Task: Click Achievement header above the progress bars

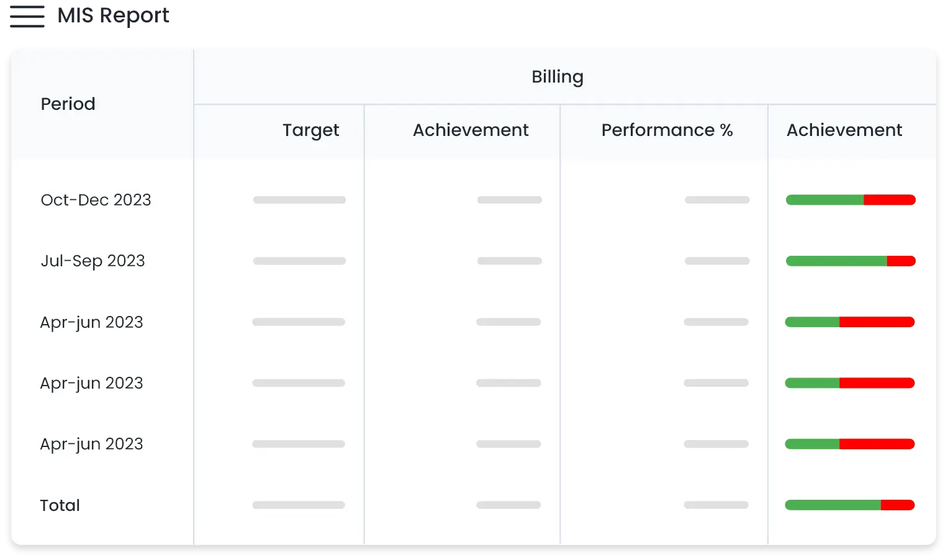Action: 844,130
